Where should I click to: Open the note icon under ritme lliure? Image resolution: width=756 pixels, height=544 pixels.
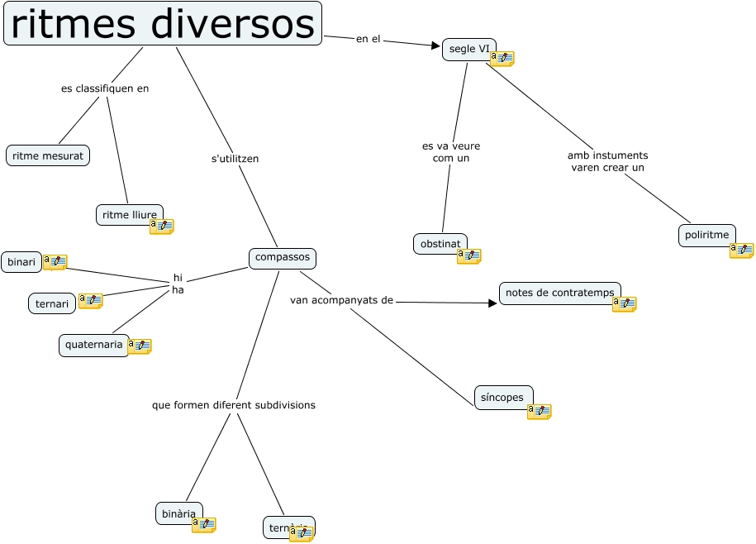coord(161,227)
